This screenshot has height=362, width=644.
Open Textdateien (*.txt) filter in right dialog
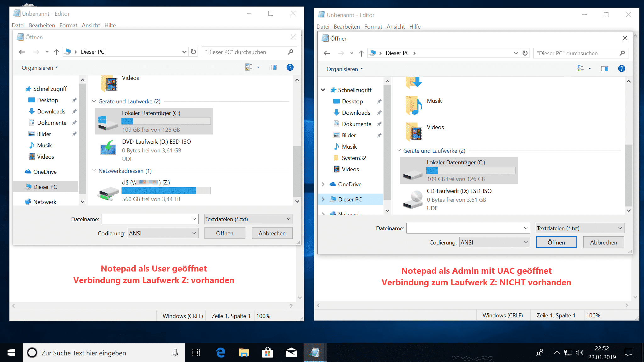tap(580, 228)
